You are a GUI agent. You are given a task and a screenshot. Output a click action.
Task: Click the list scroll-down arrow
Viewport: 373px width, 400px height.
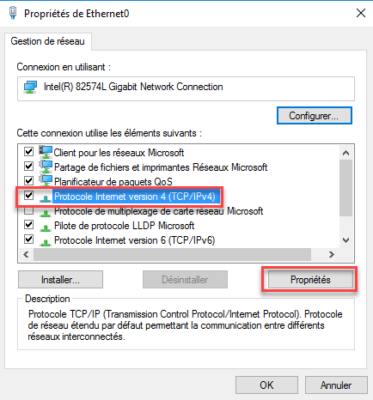point(346,240)
